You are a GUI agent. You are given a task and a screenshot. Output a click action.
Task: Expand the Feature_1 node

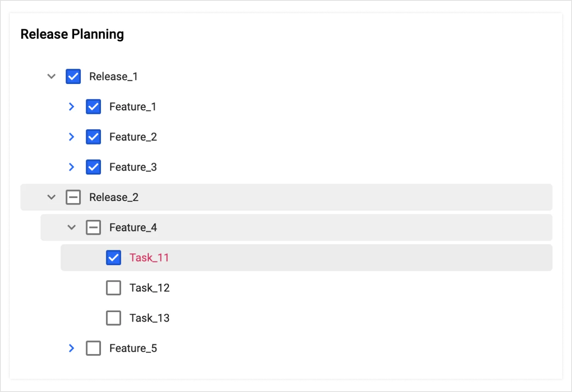[x=71, y=106]
